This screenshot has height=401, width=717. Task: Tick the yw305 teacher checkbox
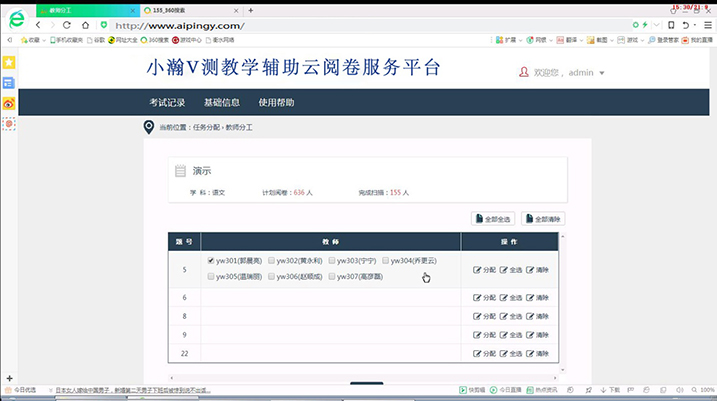point(211,276)
